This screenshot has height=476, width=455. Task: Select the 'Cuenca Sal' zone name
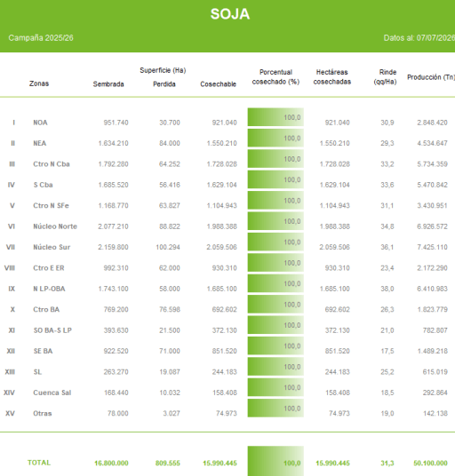click(x=52, y=393)
